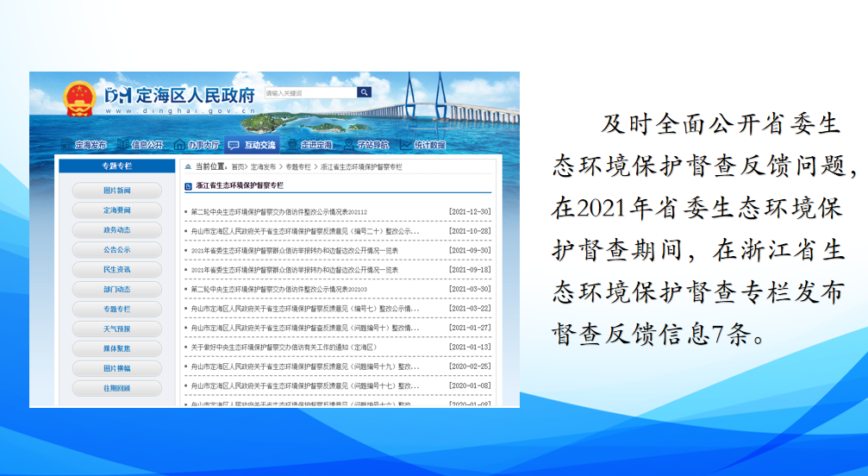The image size is (868, 476).
Task: Click the DH 定海区人民政府 site title
Action: click(x=179, y=95)
